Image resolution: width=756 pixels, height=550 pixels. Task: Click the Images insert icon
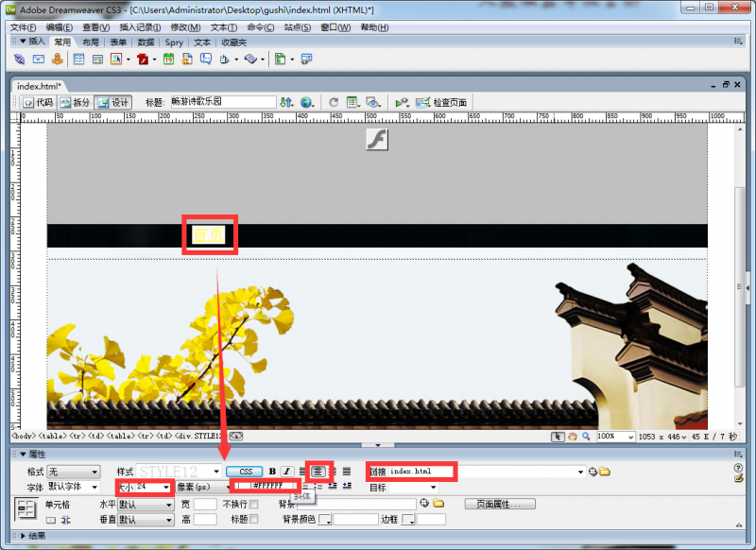click(x=116, y=60)
